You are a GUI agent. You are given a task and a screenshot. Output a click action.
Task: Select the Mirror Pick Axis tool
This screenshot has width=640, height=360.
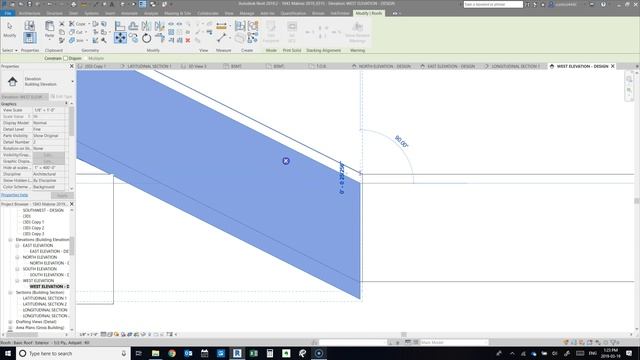pyautogui.click(x=146, y=26)
